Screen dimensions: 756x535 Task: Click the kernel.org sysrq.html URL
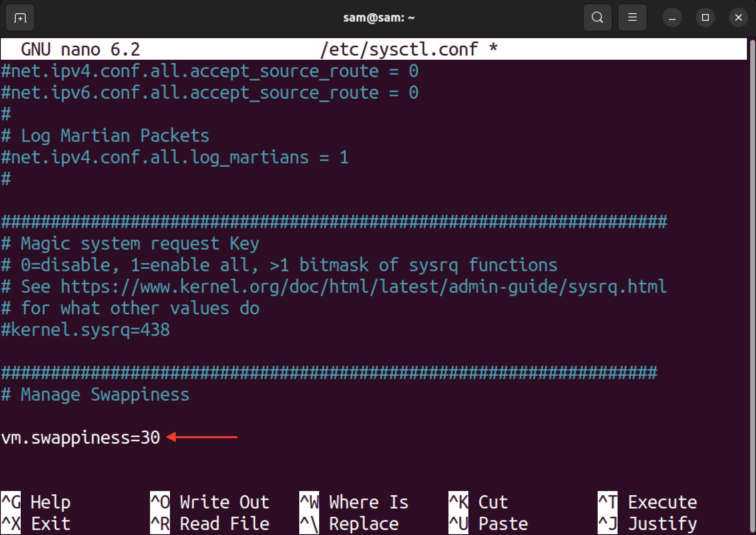[x=363, y=287]
